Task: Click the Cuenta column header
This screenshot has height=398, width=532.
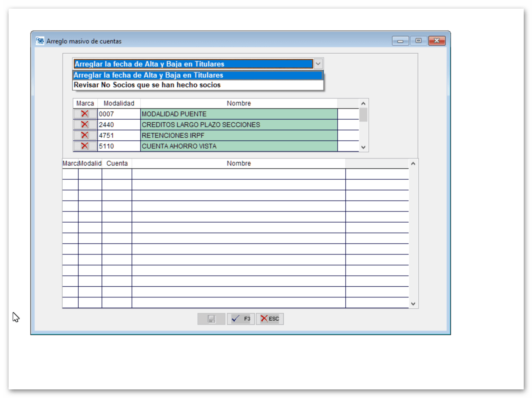Action: (117, 163)
